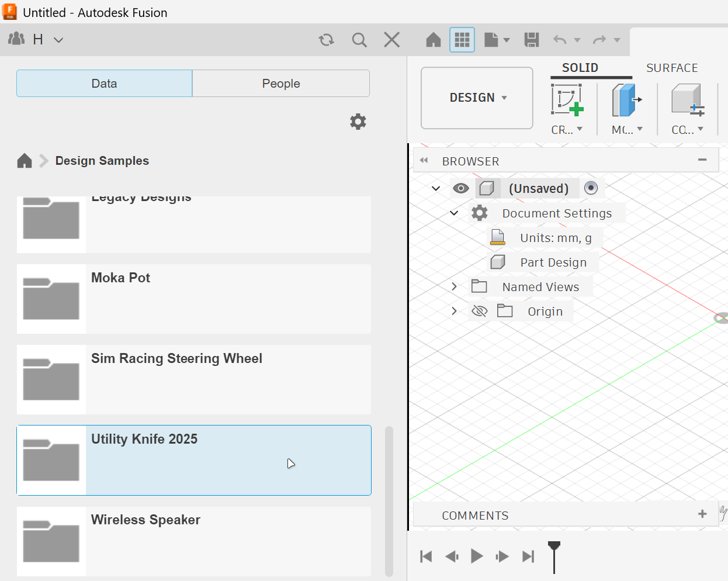728x581 pixels.
Task: Show the hidden Origin folder
Action: tap(480, 311)
